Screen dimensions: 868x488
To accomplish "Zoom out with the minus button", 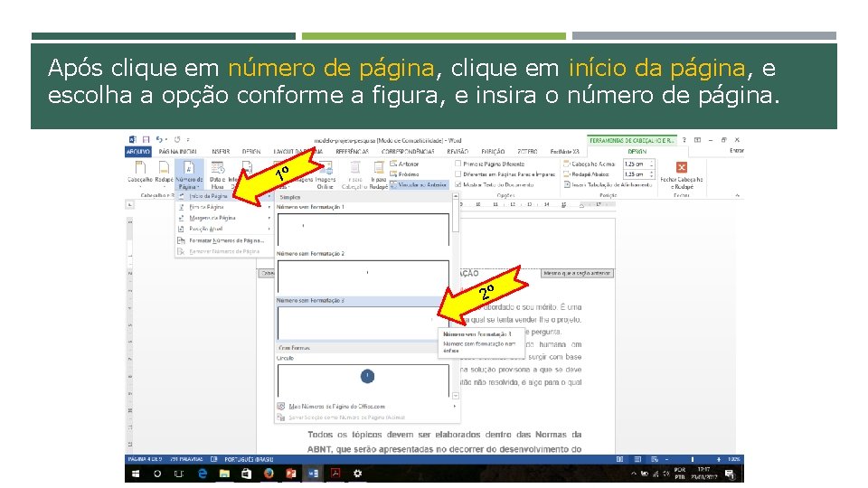I will coord(667,459).
